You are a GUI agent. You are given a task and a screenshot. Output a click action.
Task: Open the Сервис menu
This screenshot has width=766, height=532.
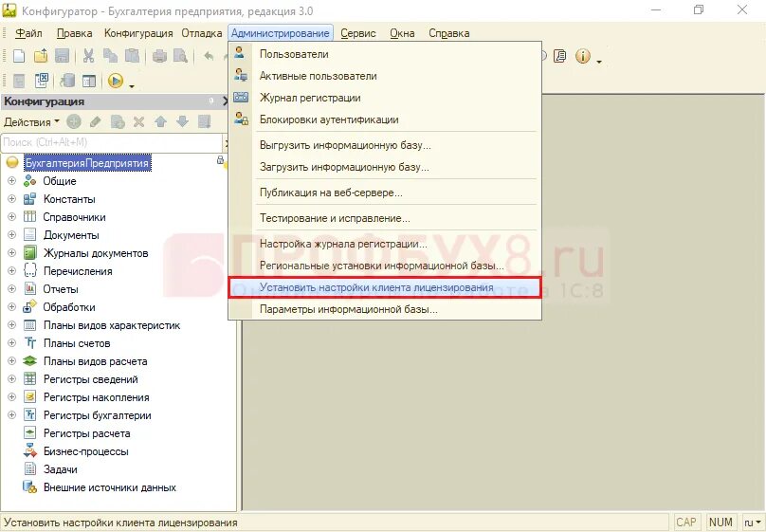pyautogui.click(x=358, y=33)
